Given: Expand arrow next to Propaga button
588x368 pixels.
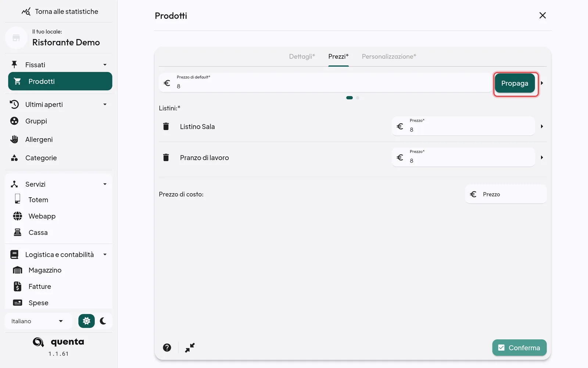Looking at the screenshot, I should pos(542,83).
